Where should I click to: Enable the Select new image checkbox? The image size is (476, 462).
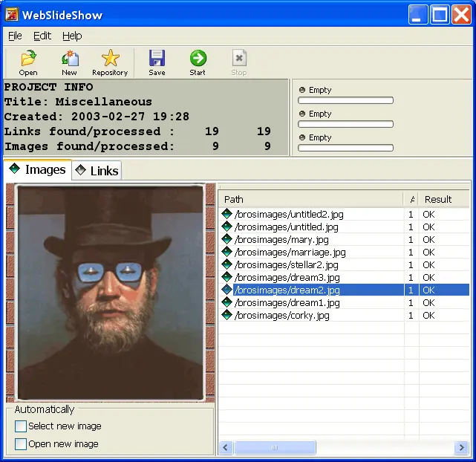pyautogui.click(x=21, y=426)
